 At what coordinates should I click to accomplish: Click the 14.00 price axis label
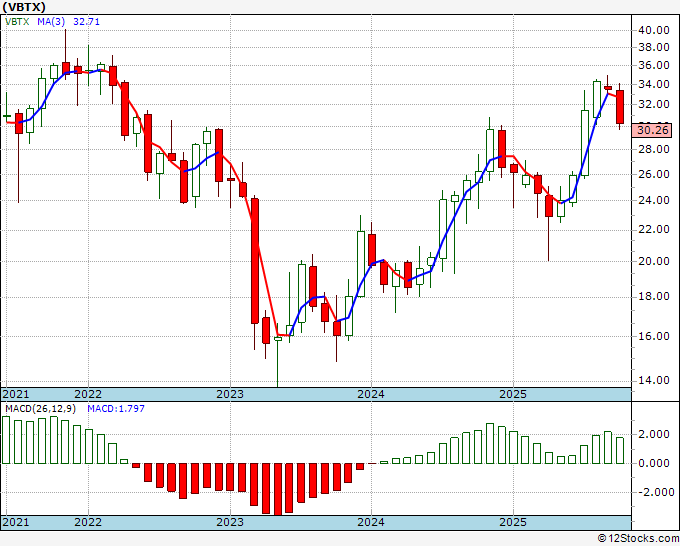654,380
